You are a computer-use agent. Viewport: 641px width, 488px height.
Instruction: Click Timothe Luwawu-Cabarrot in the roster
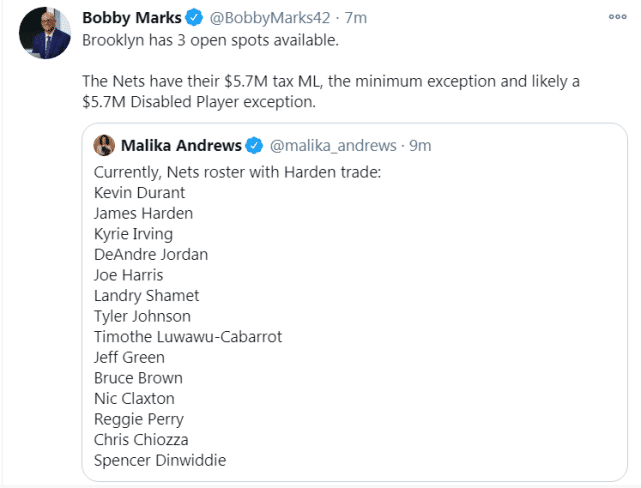(188, 337)
